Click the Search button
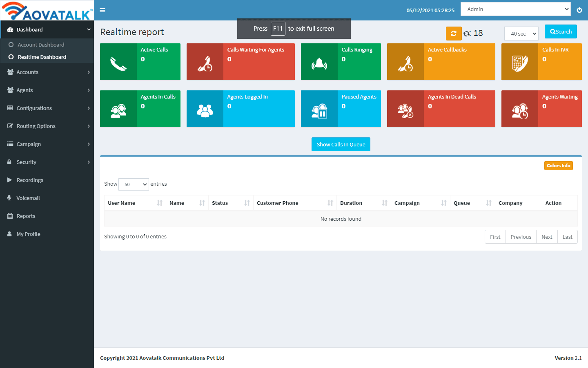Viewport: 588px width, 368px height. pos(561,31)
